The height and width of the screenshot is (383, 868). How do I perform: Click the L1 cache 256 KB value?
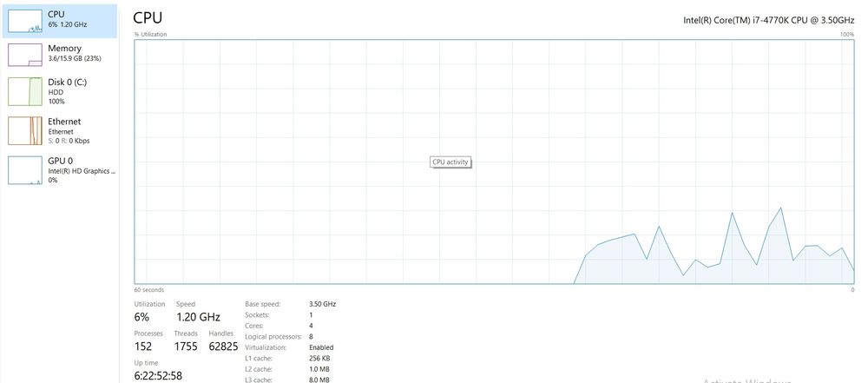click(x=319, y=358)
